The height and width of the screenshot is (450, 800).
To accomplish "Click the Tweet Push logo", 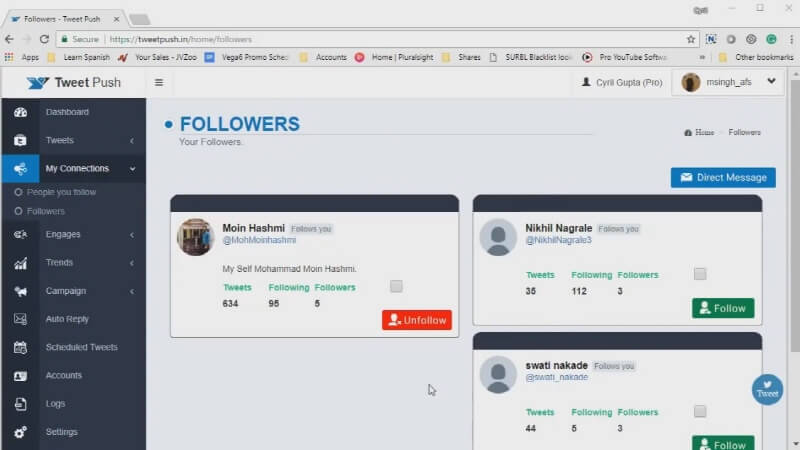I will point(74,82).
